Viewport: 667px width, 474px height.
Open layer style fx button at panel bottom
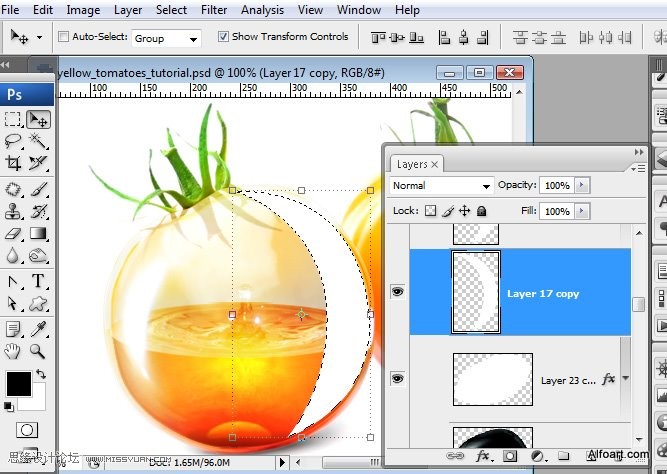click(x=483, y=456)
